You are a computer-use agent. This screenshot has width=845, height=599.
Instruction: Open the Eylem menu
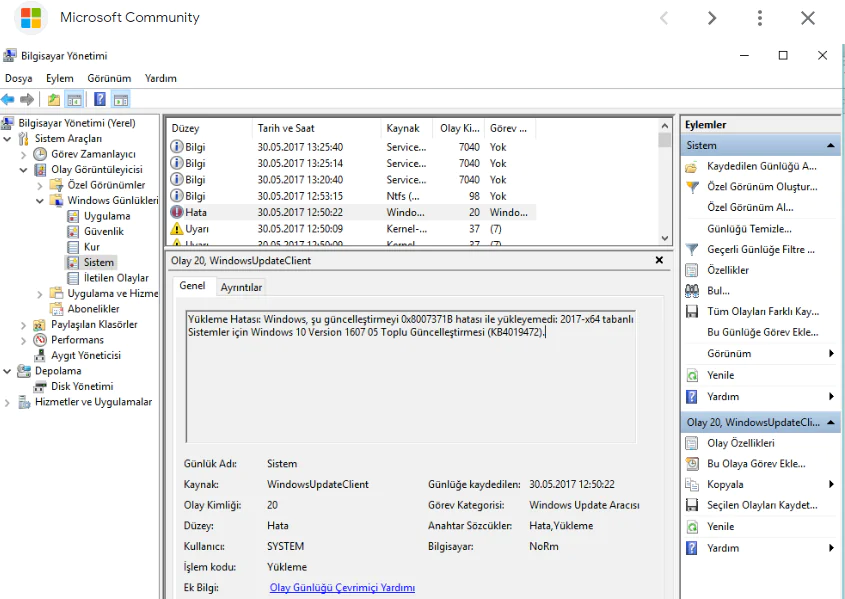[x=60, y=78]
